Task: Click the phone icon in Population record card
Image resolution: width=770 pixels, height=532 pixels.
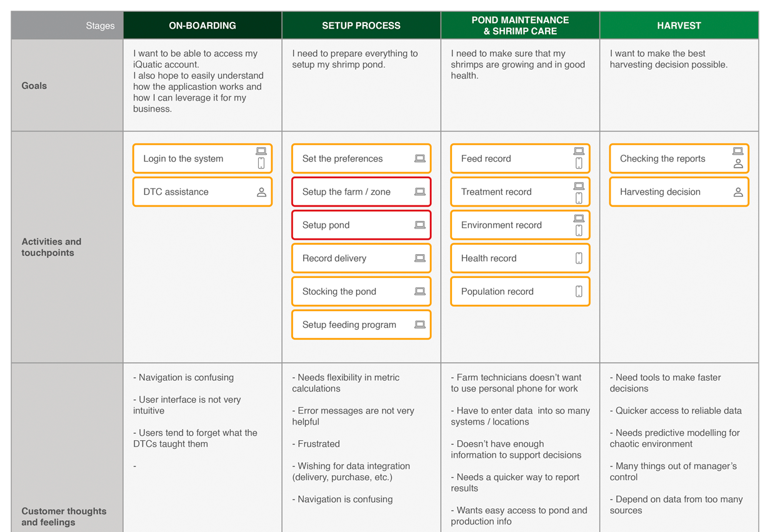Action: (579, 292)
